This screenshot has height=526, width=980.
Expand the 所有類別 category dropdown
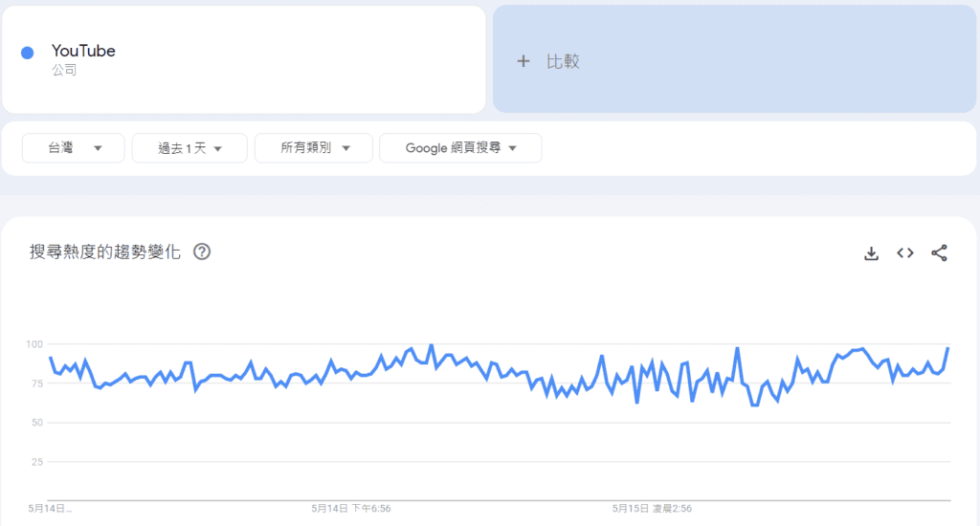314,148
